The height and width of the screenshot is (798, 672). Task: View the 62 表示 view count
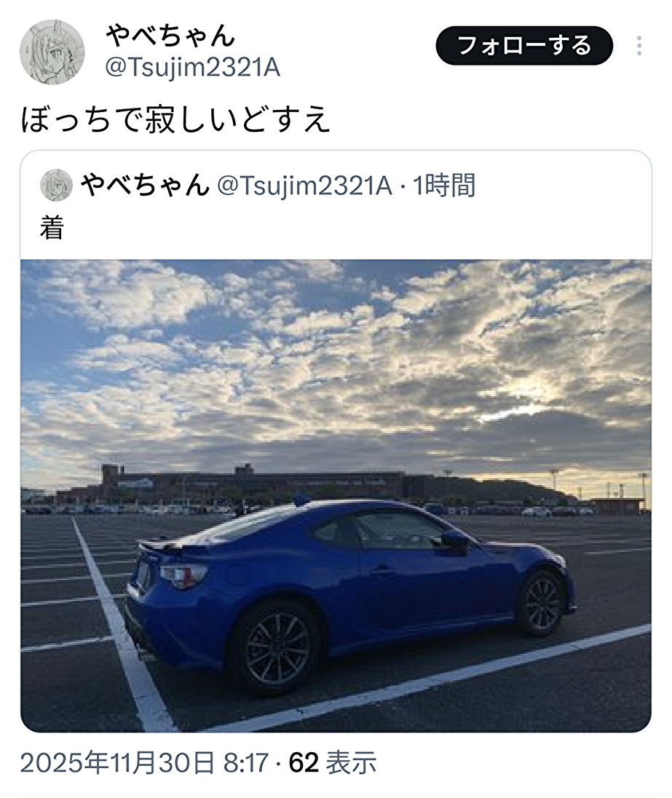[x=333, y=763]
